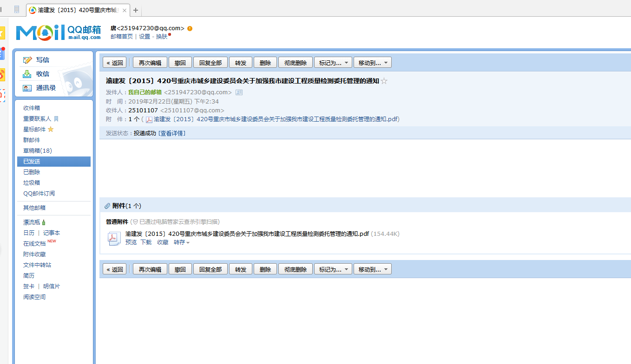
Task: Open 日历 link
Action: tap(29, 233)
